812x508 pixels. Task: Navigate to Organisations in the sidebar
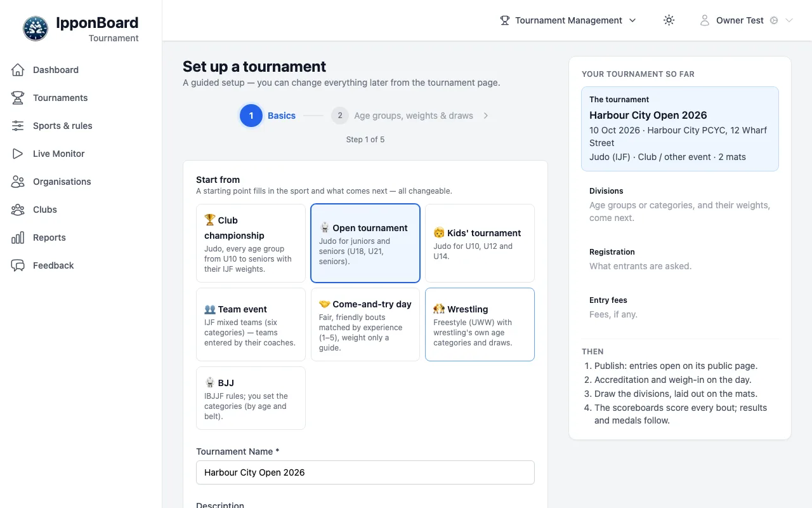[x=62, y=182]
